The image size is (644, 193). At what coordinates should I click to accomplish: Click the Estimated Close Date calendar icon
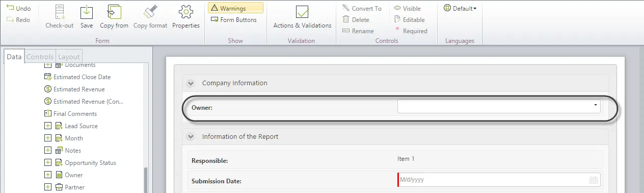coord(48,77)
